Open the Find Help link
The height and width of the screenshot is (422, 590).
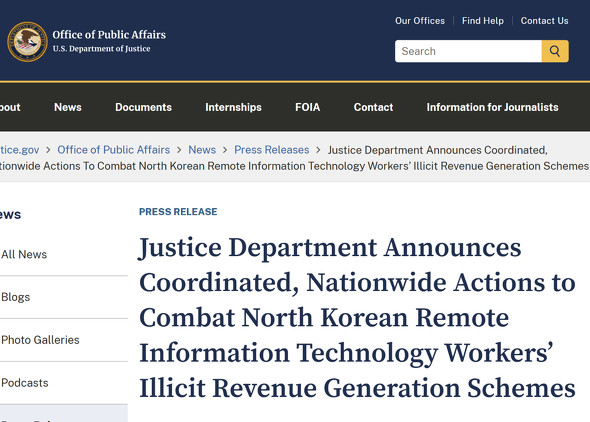(483, 21)
